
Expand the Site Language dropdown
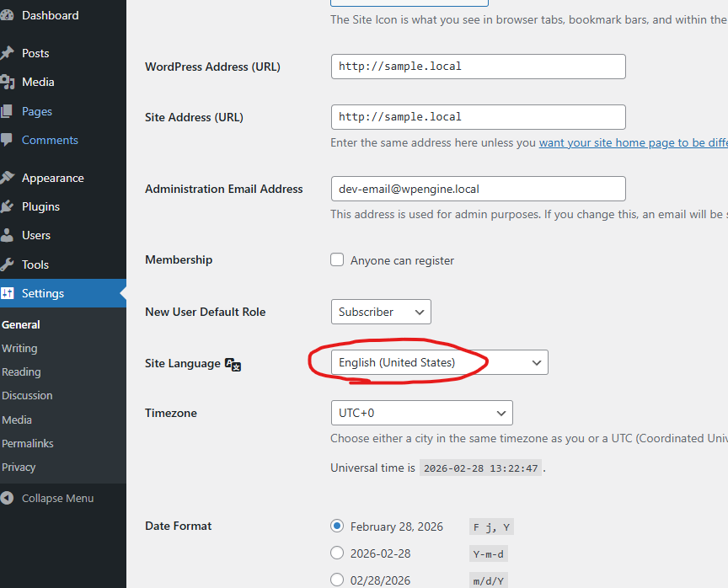(x=439, y=362)
